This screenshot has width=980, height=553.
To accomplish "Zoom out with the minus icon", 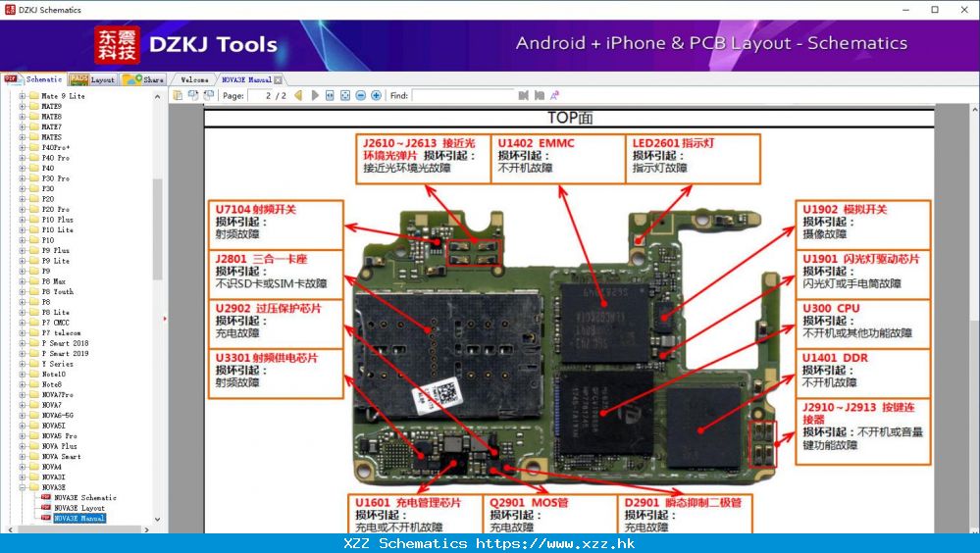I will coord(361,95).
